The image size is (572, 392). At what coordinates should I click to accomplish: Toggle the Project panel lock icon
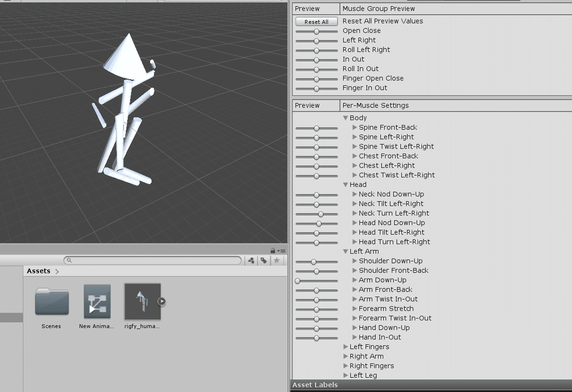coord(273,250)
